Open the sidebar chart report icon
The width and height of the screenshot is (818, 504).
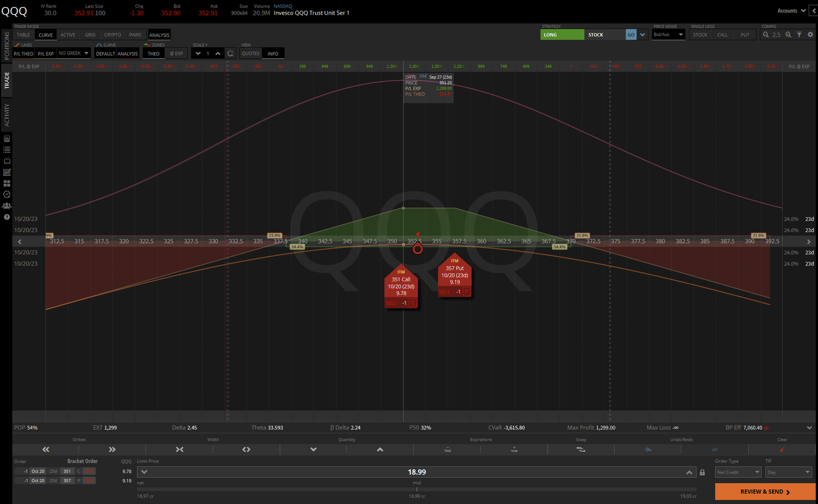pos(7,139)
